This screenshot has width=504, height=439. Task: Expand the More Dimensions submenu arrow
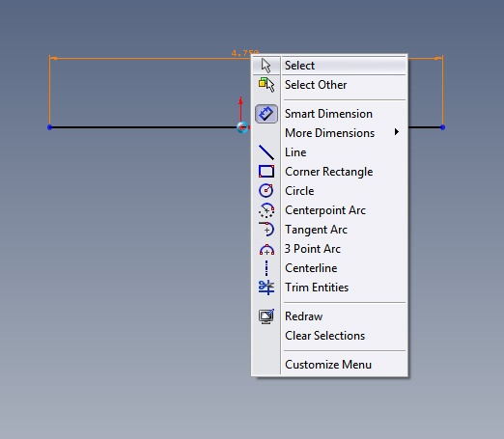[x=397, y=132]
